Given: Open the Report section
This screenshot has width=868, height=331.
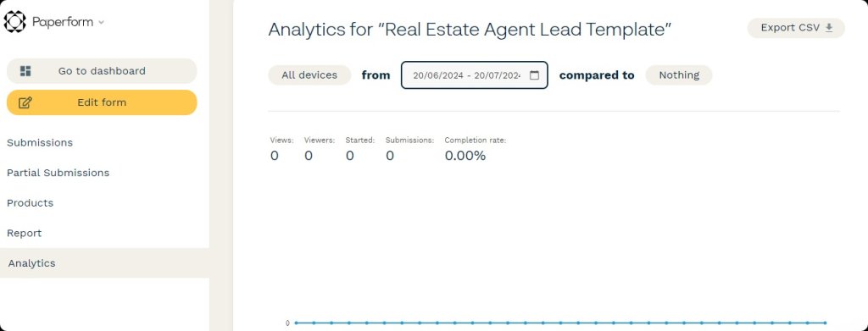Looking at the screenshot, I should tap(25, 233).
